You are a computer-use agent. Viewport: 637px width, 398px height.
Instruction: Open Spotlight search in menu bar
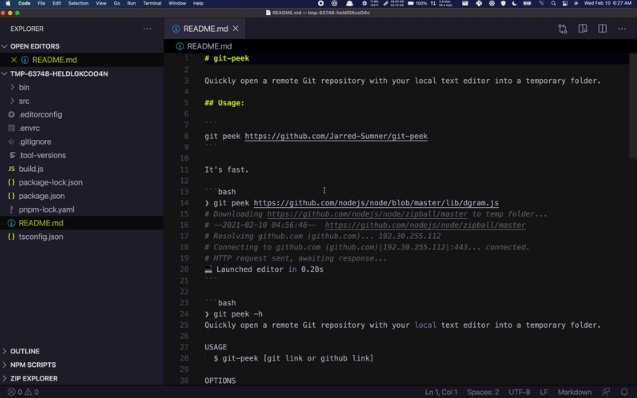(x=553, y=3)
